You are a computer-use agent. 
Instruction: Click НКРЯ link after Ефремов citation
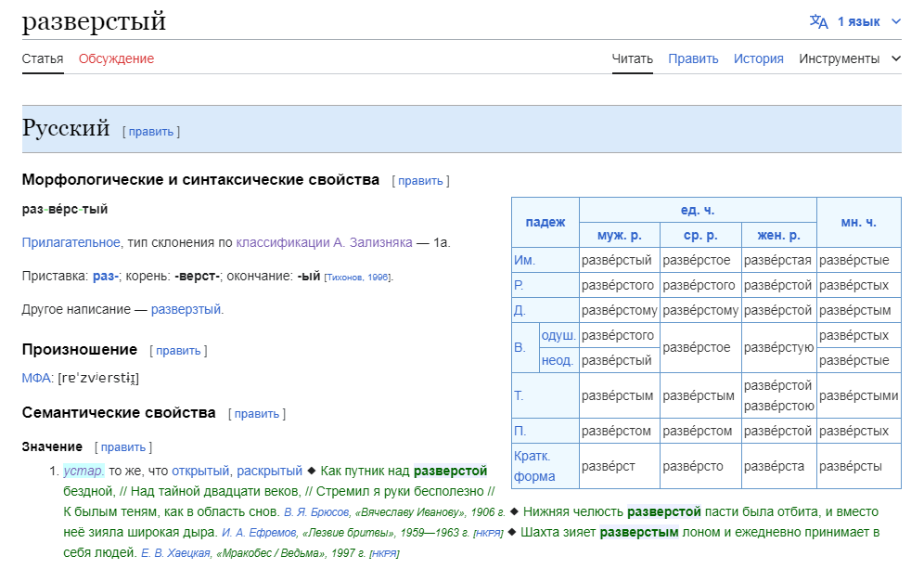(488, 534)
